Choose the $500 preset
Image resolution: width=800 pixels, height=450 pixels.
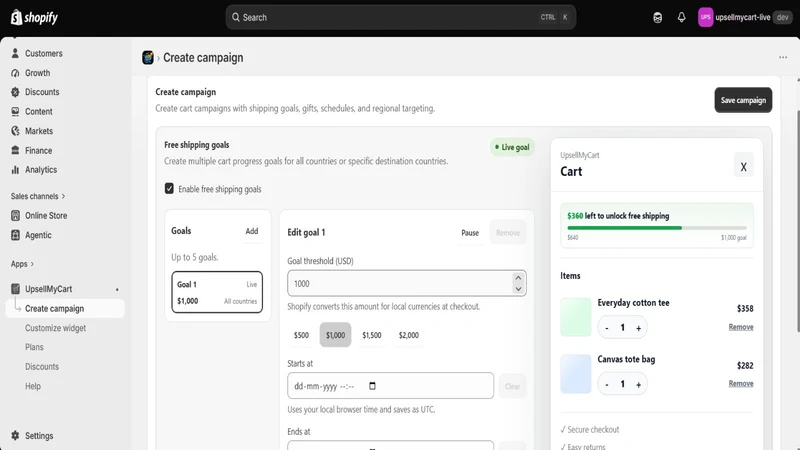click(301, 335)
